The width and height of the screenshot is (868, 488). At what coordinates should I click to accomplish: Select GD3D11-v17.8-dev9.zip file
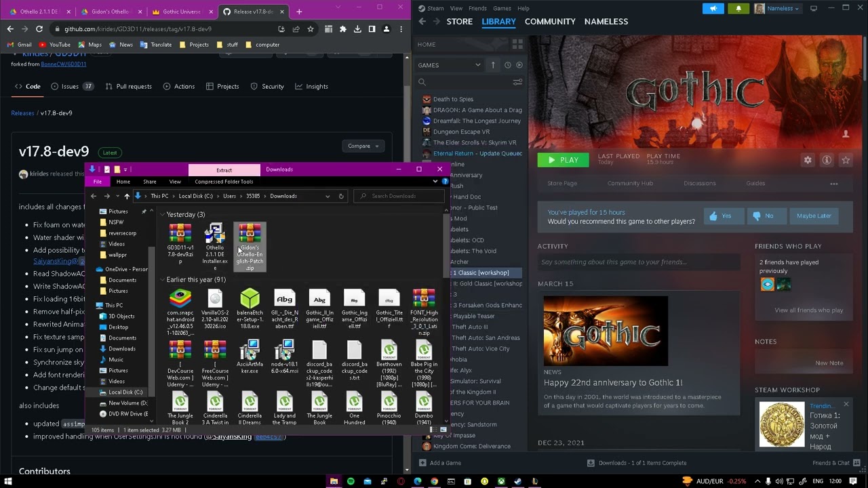180,244
